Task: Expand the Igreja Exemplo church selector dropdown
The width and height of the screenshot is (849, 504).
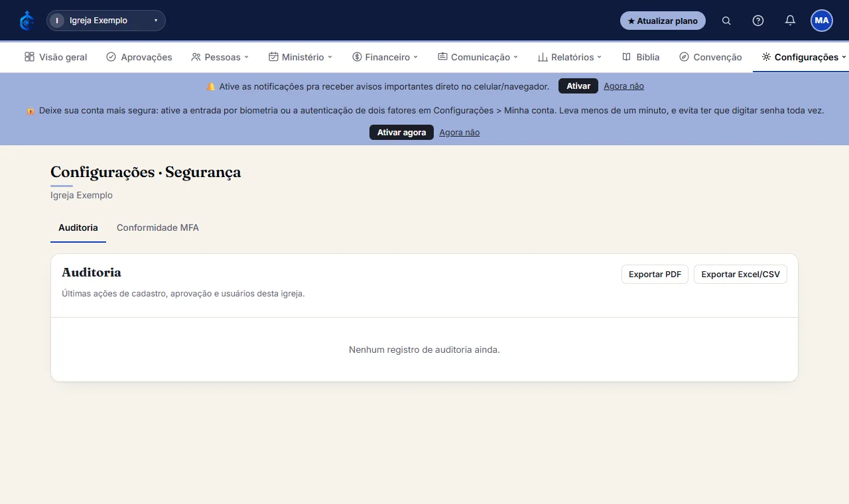Action: (106, 21)
